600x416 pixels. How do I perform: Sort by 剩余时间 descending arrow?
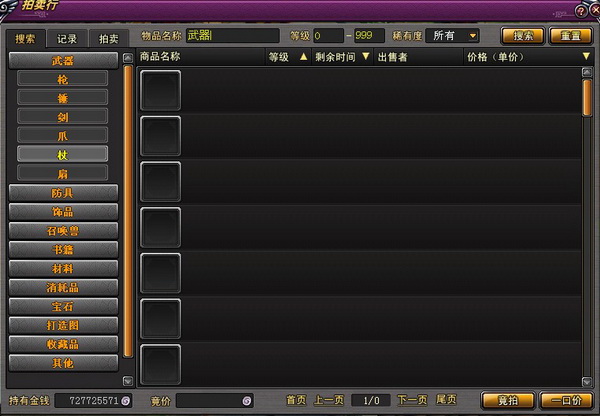click(x=366, y=57)
